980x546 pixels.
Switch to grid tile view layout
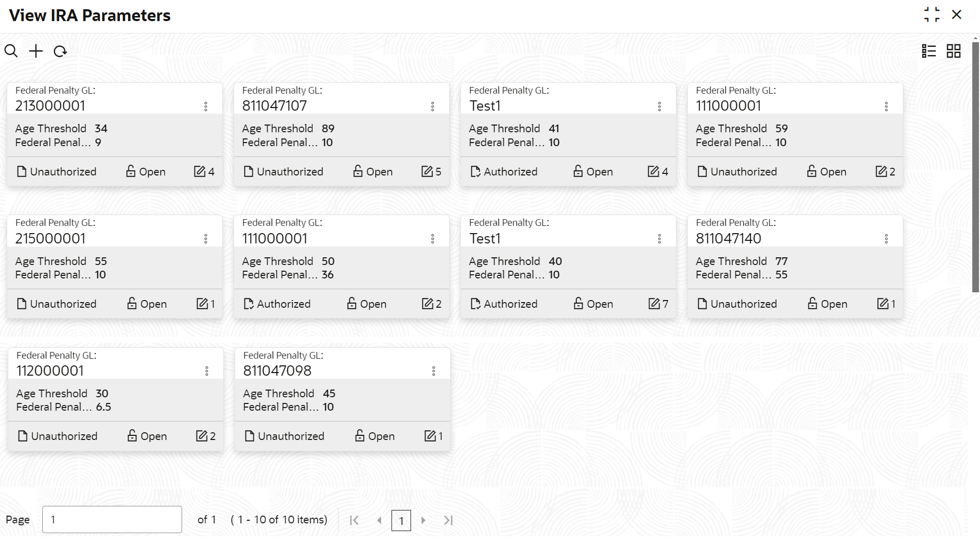tap(953, 51)
